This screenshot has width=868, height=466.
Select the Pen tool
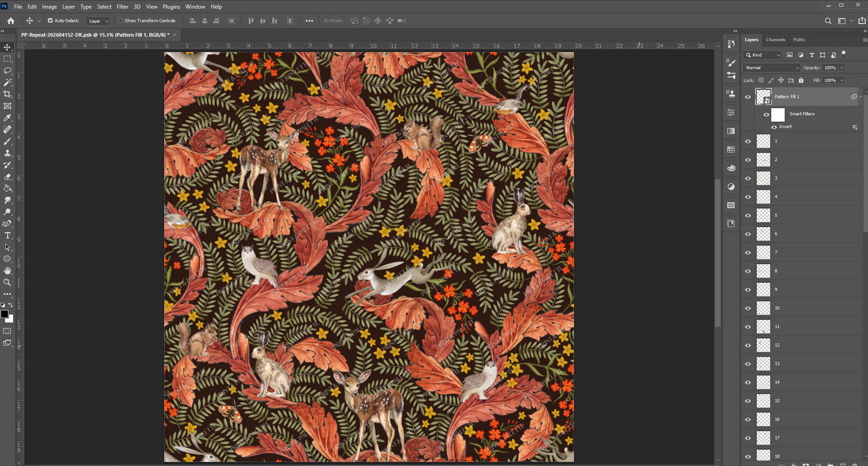[x=8, y=223]
